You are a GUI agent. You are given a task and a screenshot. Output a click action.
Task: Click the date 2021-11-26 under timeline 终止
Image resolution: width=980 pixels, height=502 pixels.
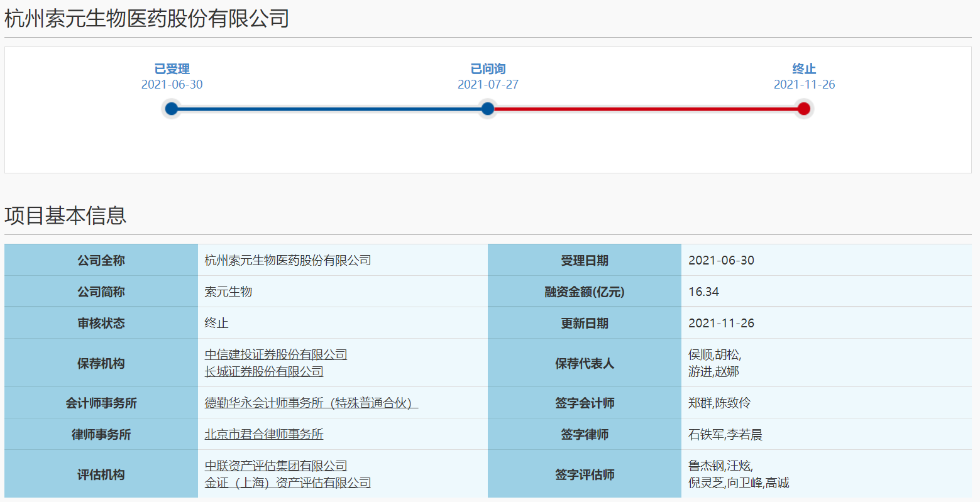pos(804,85)
